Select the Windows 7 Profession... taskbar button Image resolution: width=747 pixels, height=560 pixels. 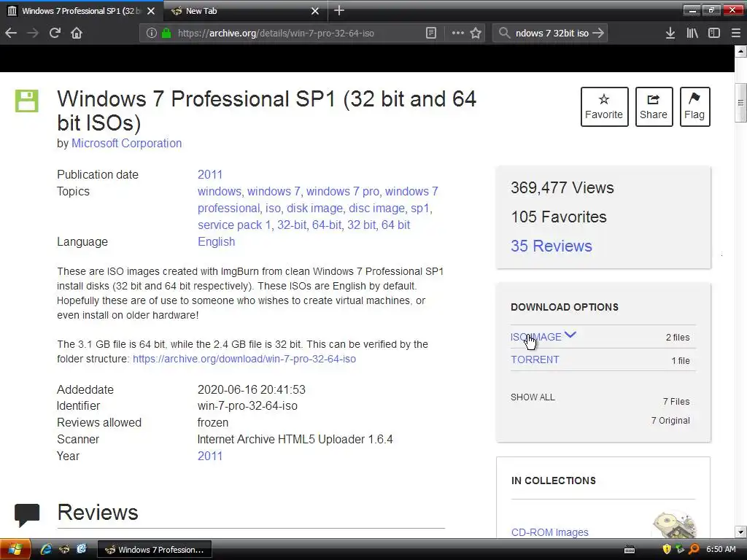pyautogui.click(x=155, y=550)
